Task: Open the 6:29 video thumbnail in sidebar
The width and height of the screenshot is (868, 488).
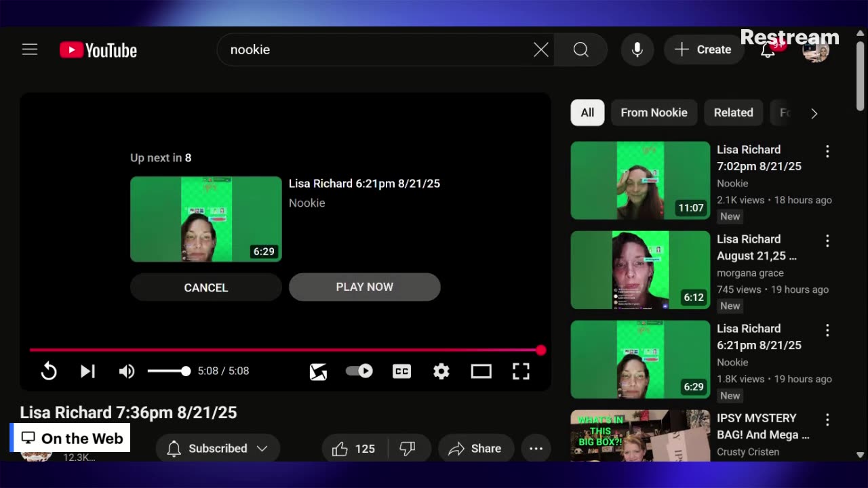Action: point(640,359)
